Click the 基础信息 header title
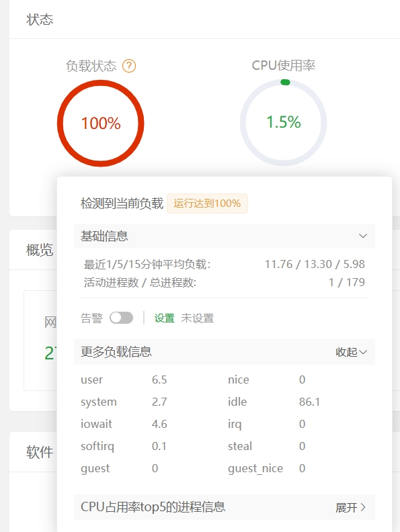The image size is (400, 532). point(104,236)
